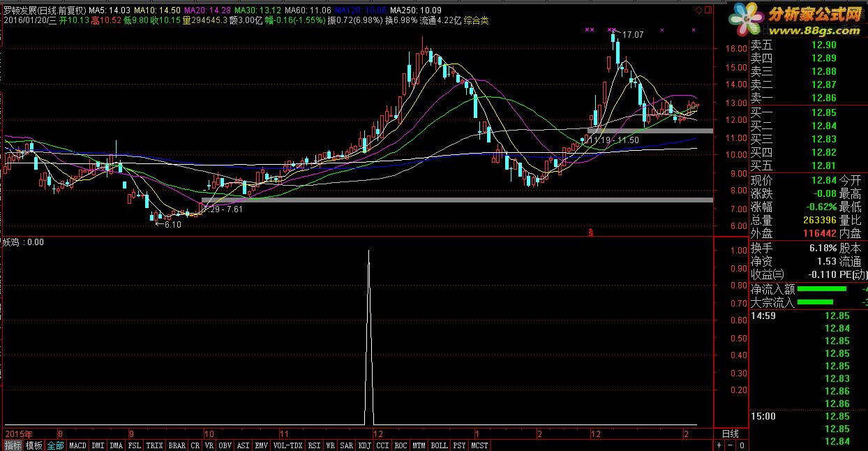Click the red diamond icon at chart top
This screenshot has height=451, width=868.
pos(700,10)
